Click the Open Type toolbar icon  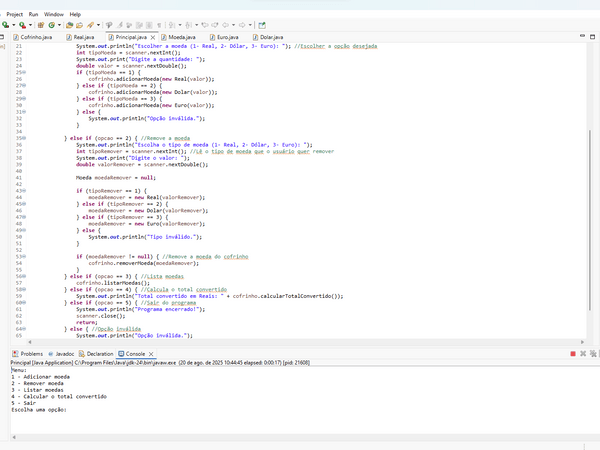(x=69, y=24)
